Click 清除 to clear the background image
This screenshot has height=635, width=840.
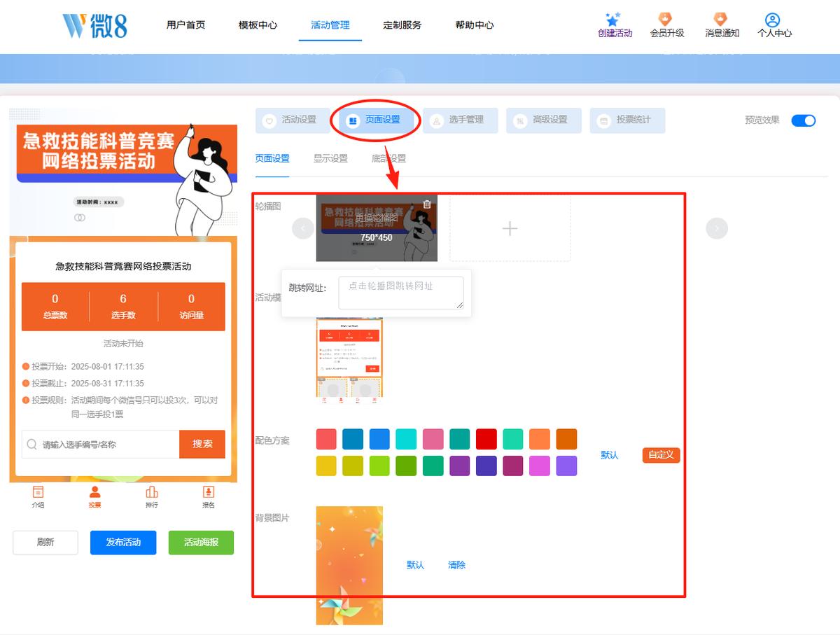click(456, 565)
